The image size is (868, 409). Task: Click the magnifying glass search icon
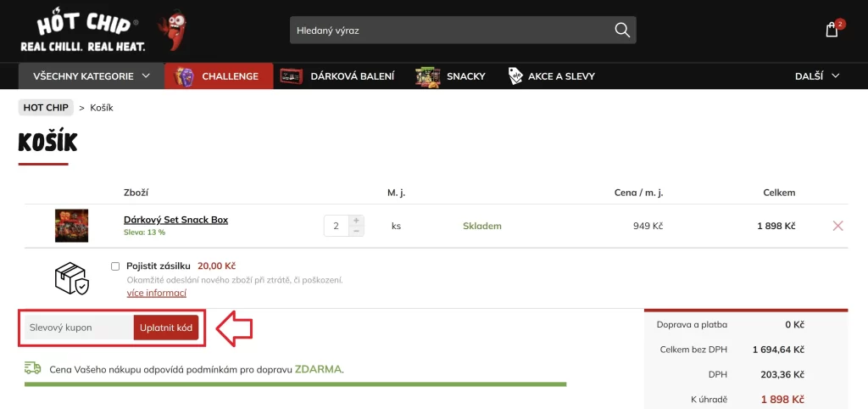coord(622,31)
